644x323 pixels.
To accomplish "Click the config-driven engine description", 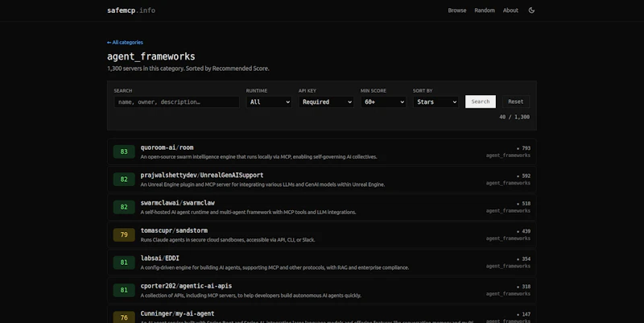I will [275, 267].
